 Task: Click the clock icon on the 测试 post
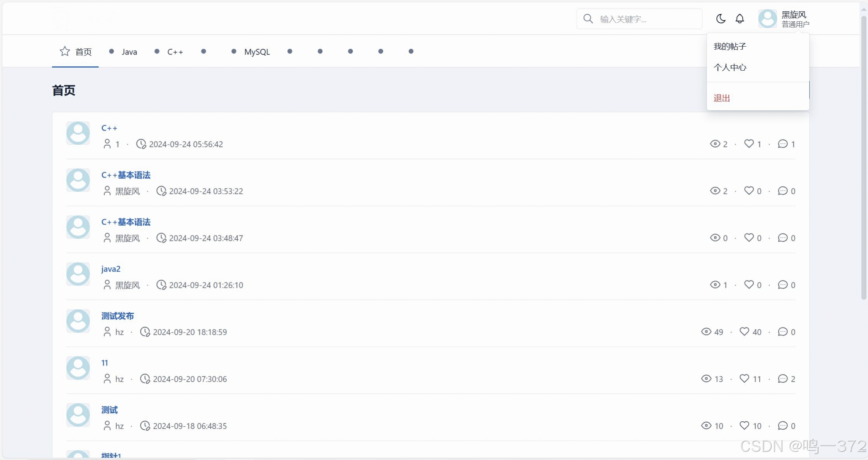[145, 426]
